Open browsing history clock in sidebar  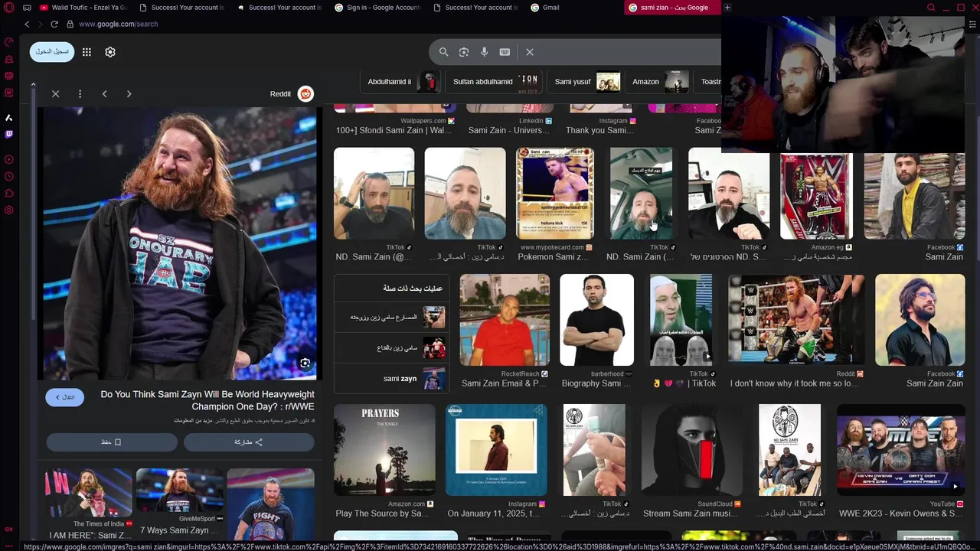[x=9, y=177]
